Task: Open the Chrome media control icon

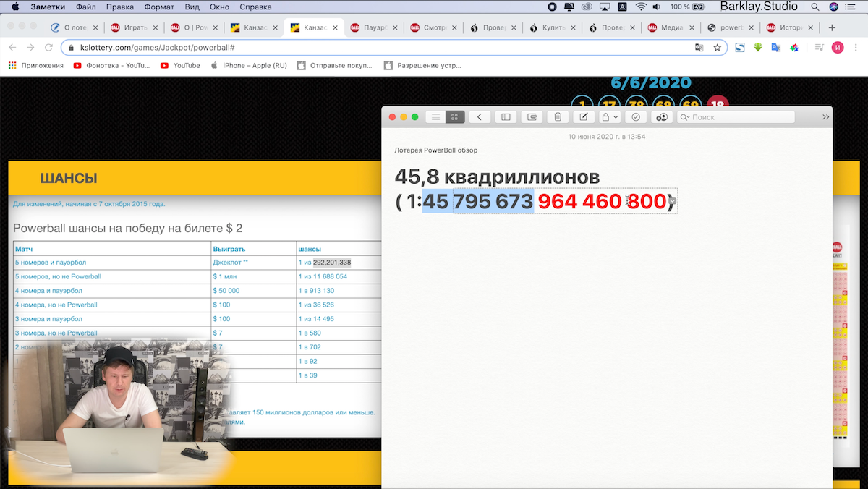Action: [x=819, y=47]
